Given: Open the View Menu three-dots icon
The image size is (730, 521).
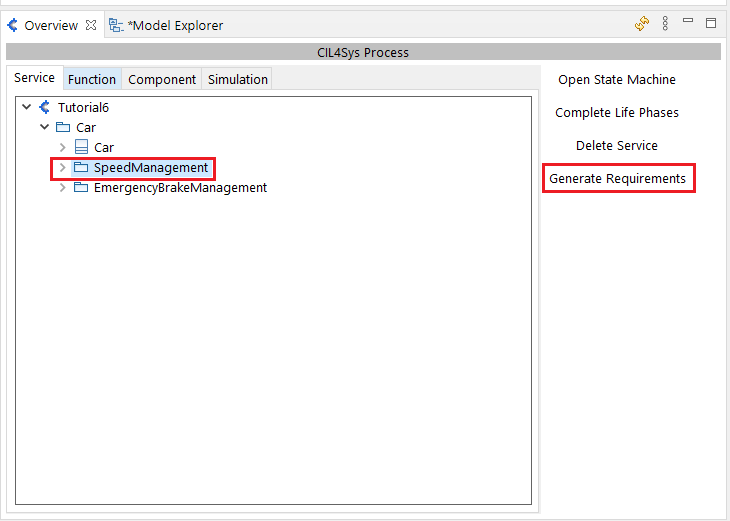Looking at the screenshot, I should (665, 23).
